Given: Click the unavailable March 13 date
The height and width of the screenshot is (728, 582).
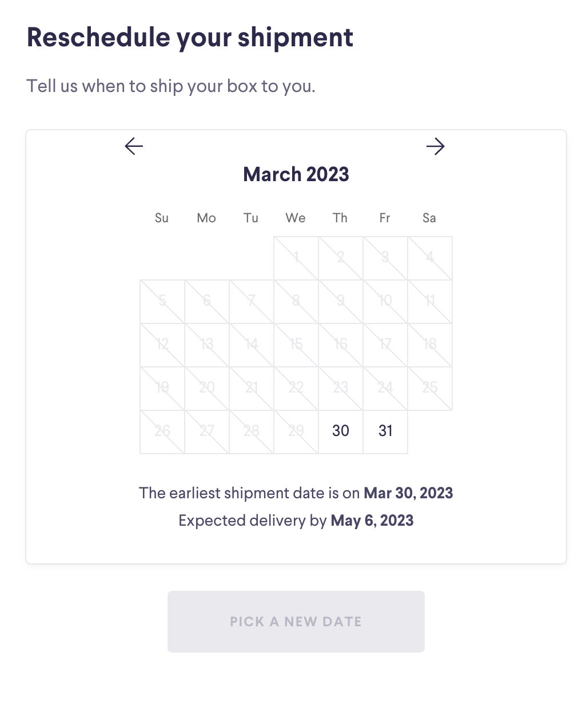Looking at the screenshot, I should 207,345.
